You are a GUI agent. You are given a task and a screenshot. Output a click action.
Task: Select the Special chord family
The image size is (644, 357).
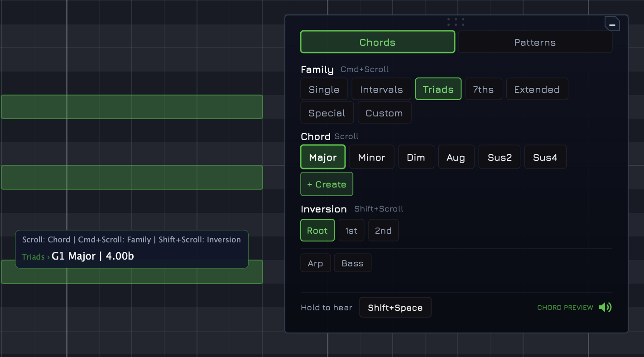pyautogui.click(x=327, y=113)
